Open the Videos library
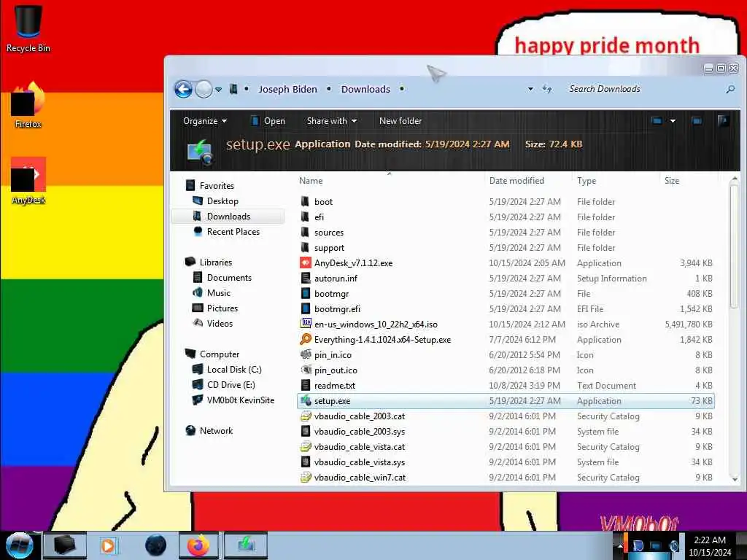747x560 pixels. pyautogui.click(x=219, y=323)
